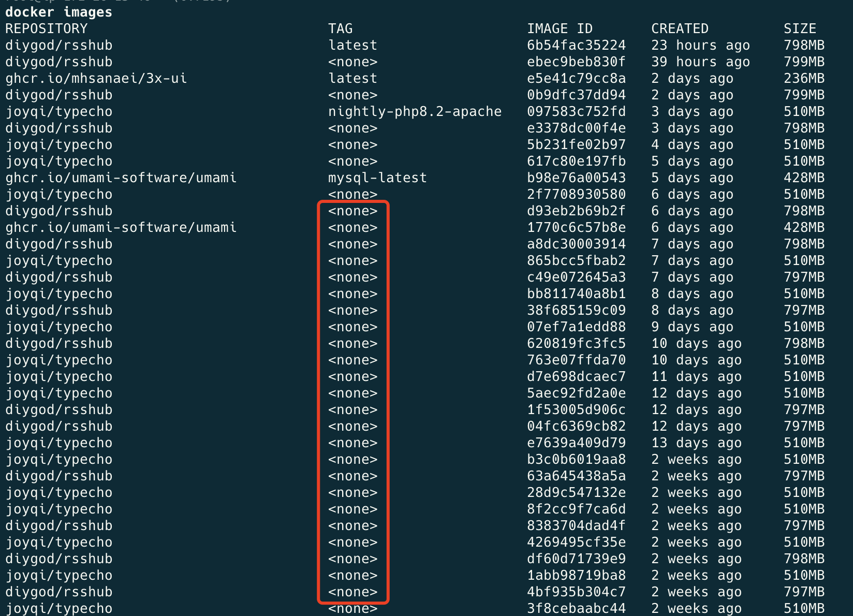The height and width of the screenshot is (616, 853).
Task: Select image ID e5e41c79cc8a
Action: click(576, 78)
